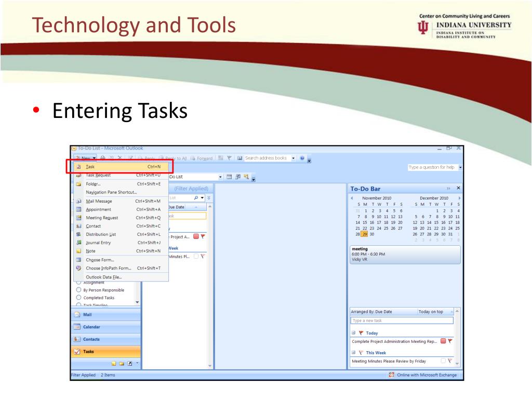Click the Search address books field
Image resolution: width=532 pixels, height=399 pixels.
pos(268,158)
